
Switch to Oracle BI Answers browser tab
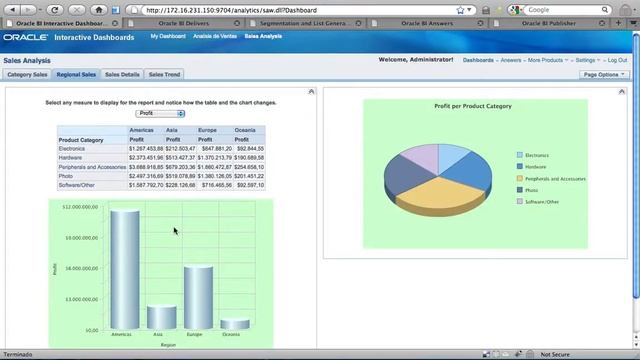(x=427, y=23)
